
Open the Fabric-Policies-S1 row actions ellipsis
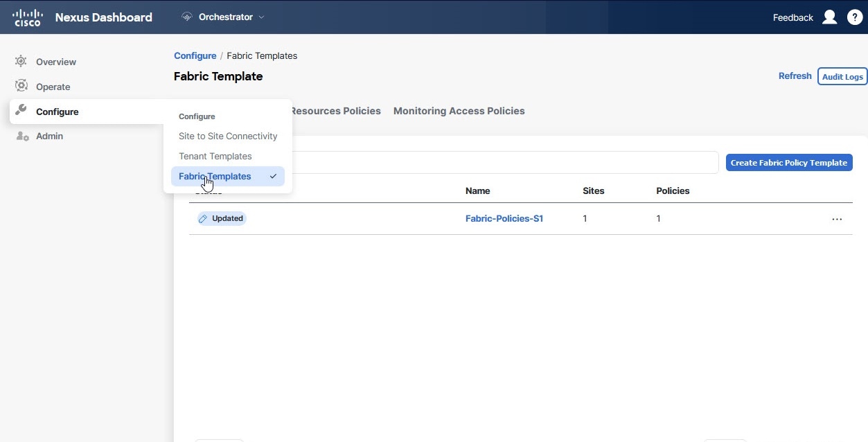click(837, 219)
